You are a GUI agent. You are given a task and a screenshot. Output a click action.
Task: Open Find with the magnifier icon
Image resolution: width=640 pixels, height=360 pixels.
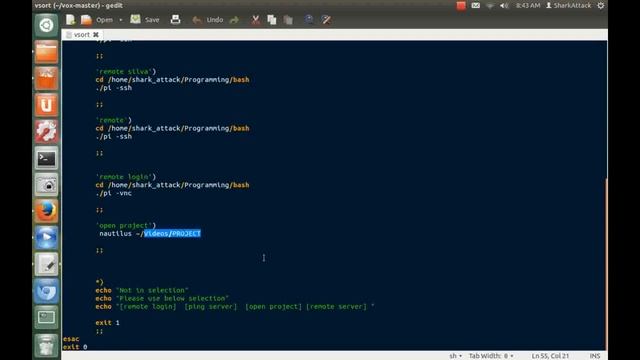pos(309,20)
